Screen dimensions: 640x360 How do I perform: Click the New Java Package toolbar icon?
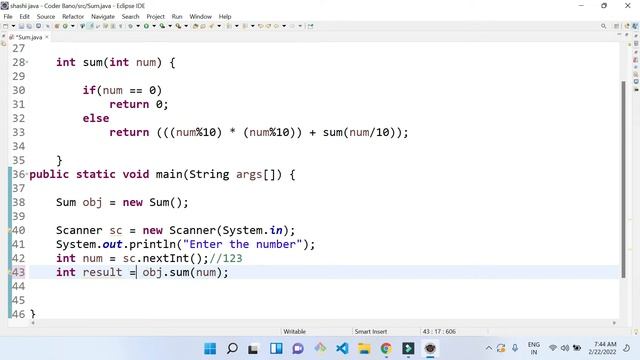57,26
